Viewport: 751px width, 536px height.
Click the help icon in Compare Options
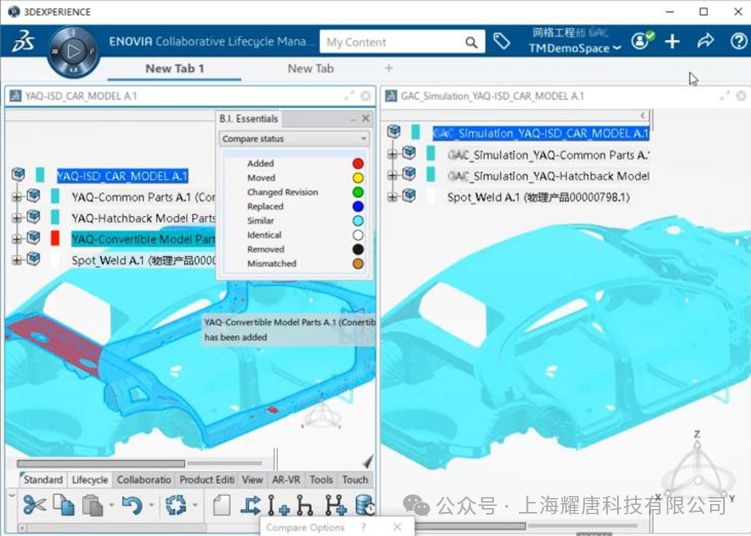pos(364,527)
